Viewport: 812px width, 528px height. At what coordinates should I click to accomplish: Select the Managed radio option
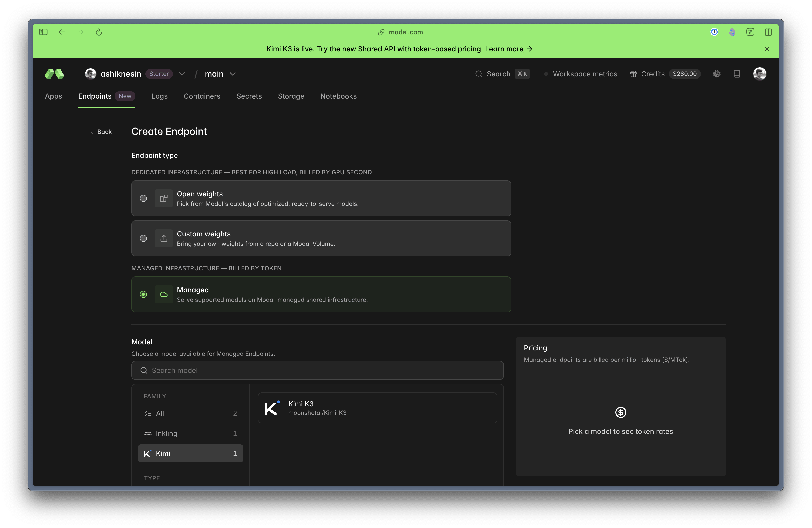tap(144, 294)
